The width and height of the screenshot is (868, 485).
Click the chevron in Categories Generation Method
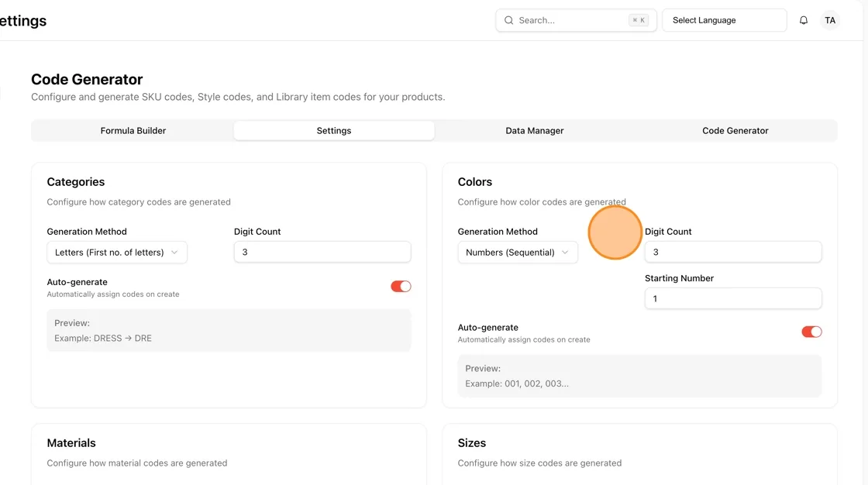pos(174,253)
